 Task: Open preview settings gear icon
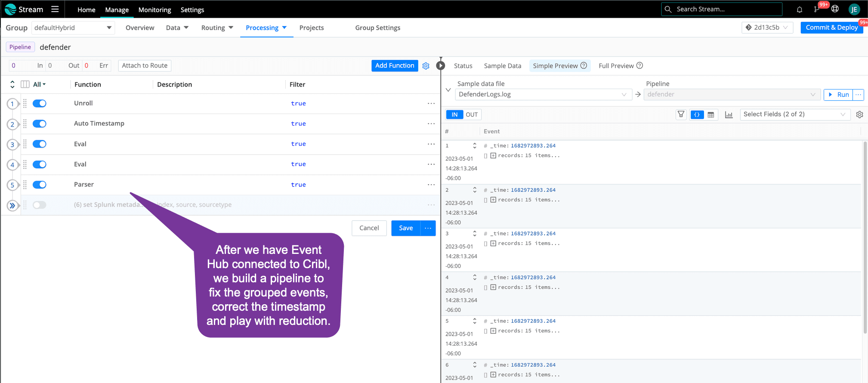point(859,114)
